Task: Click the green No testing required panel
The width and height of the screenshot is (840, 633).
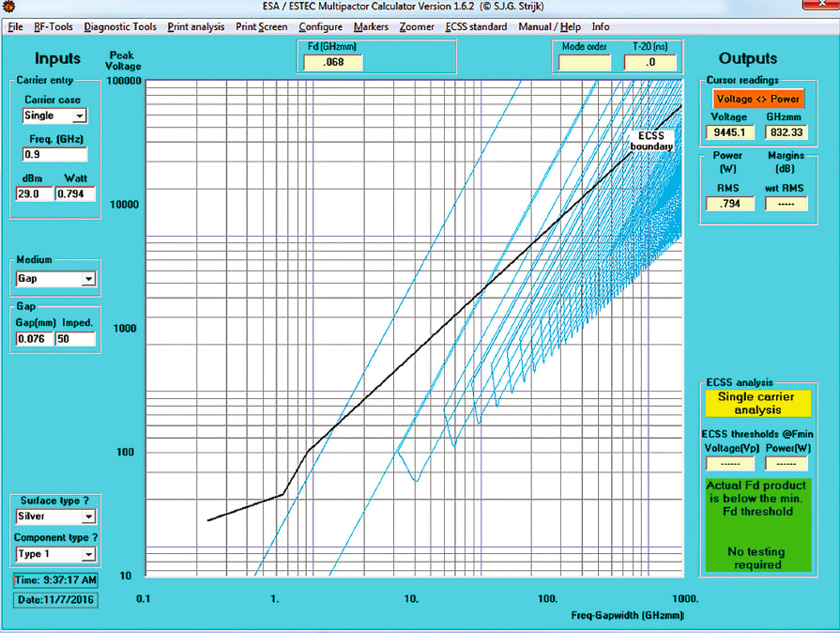Action: pyautogui.click(x=757, y=525)
